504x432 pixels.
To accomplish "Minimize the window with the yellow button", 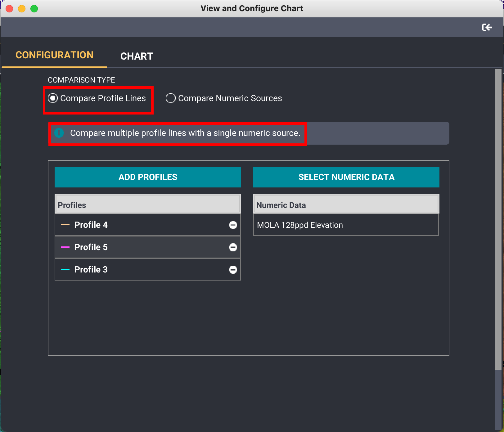I will (x=22, y=9).
